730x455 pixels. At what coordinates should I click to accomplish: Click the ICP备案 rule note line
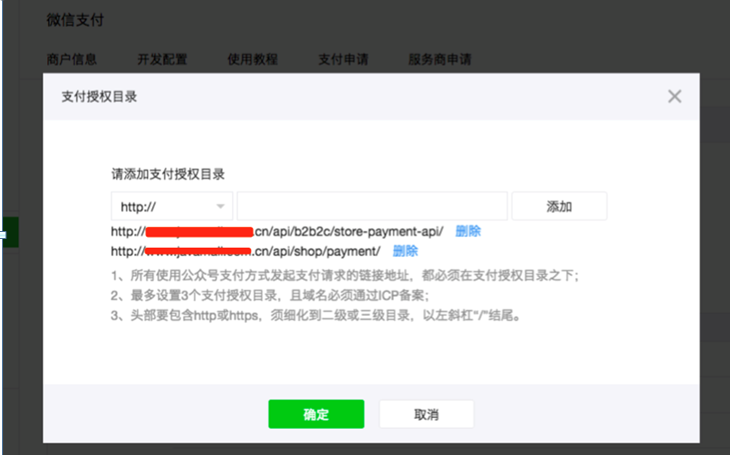tap(270, 295)
